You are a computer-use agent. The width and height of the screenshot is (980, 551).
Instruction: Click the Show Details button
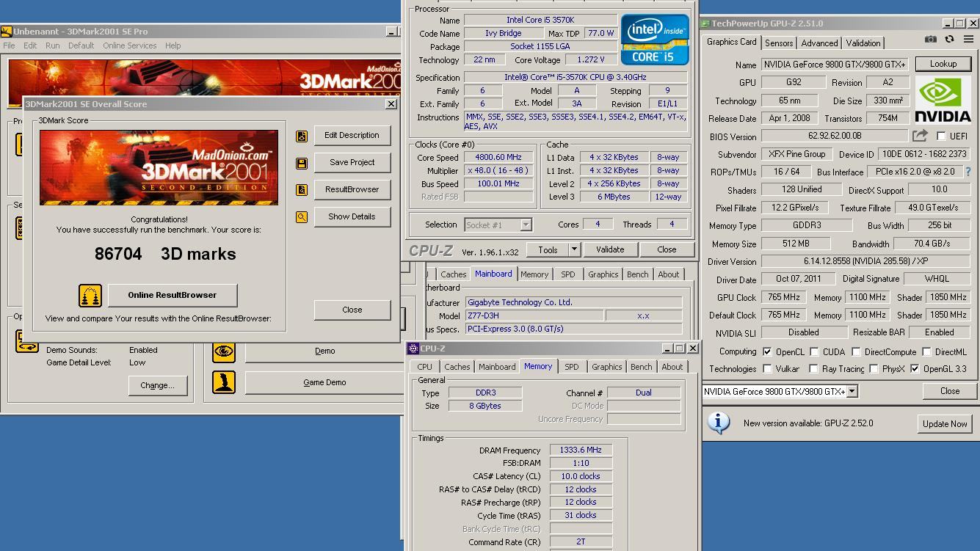point(352,216)
